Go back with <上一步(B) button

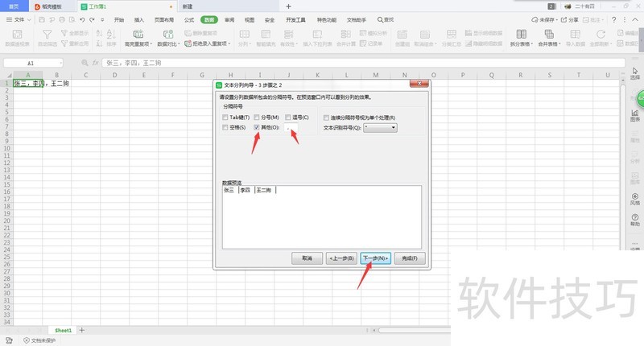click(x=341, y=258)
